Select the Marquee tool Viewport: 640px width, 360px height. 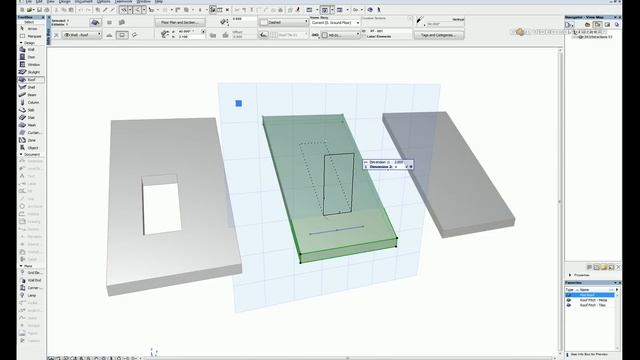tap(31, 36)
